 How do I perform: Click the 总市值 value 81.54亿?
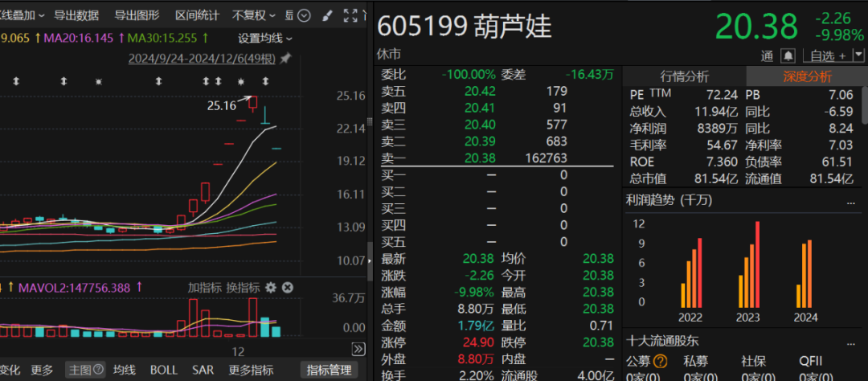716,178
